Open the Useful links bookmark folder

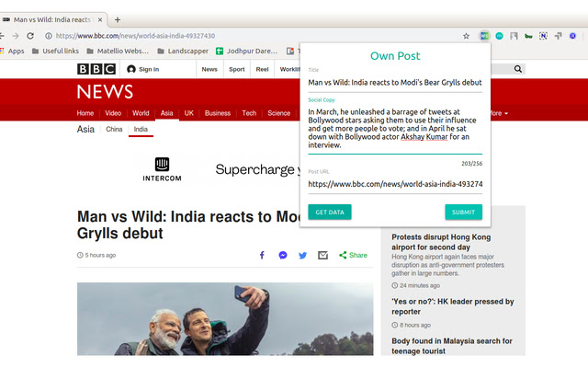[x=55, y=52]
